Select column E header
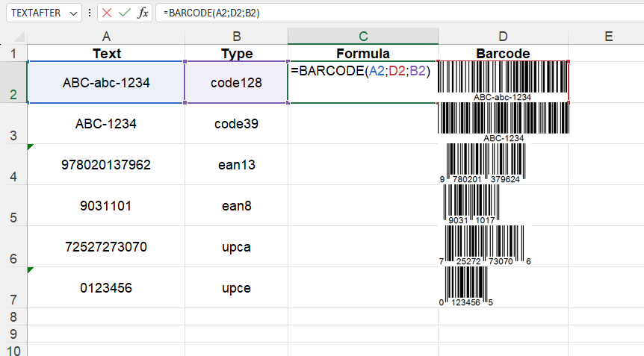 (609, 36)
